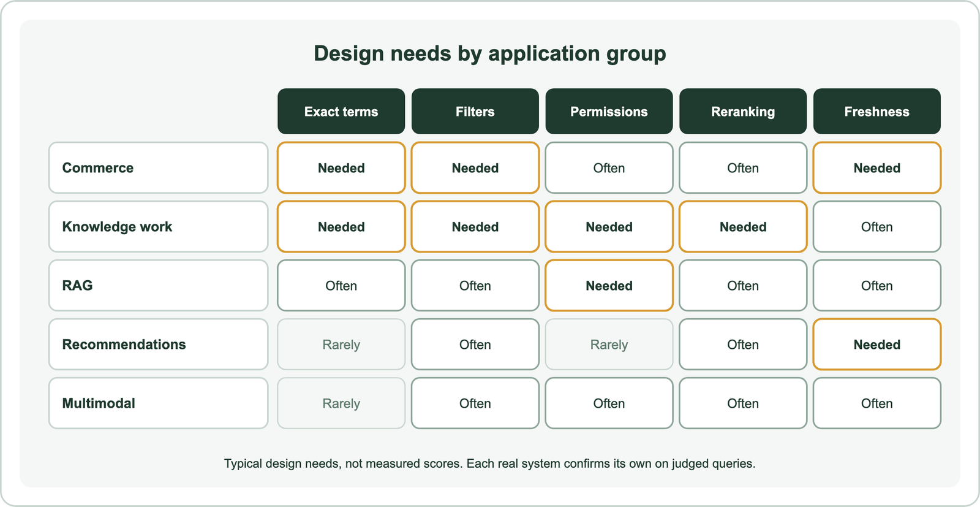The height and width of the screenshot is (507, 980).
Task: Click the Recommendations row label
Action: tap(159, 345)
